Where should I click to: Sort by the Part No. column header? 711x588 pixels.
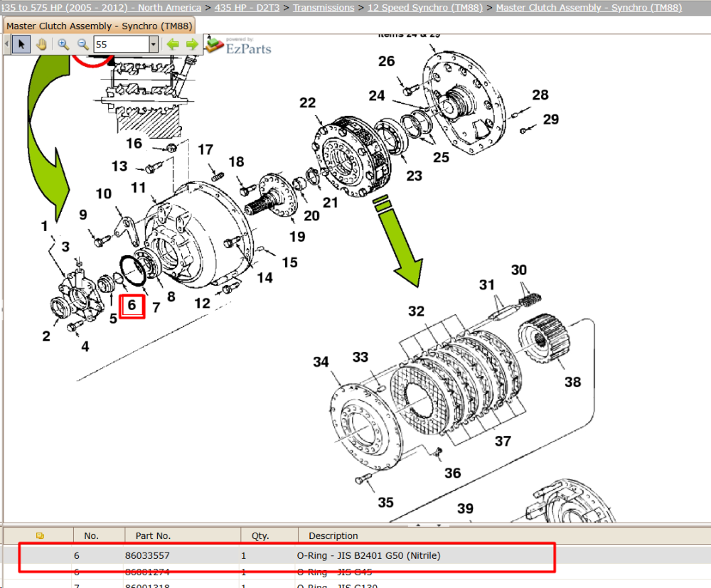coord(153,536)
